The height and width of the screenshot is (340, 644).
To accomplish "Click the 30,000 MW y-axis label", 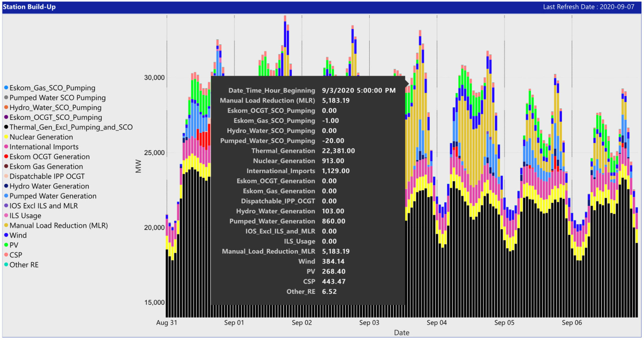I will [x=154, y=78].
